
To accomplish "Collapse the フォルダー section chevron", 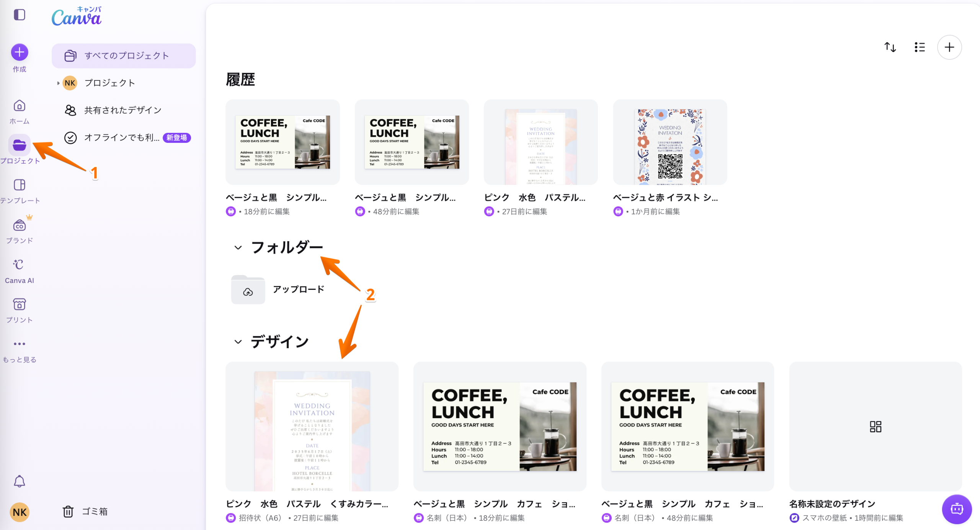I will (x=238, y=248).
